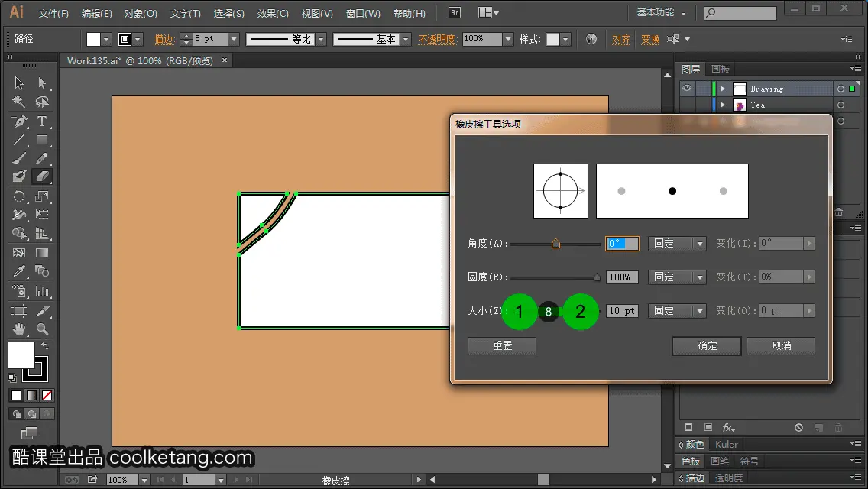Viewport: 868px width, 489px height.
Task: Select the Magic Wand tool
Action: [x=19, y=102]
